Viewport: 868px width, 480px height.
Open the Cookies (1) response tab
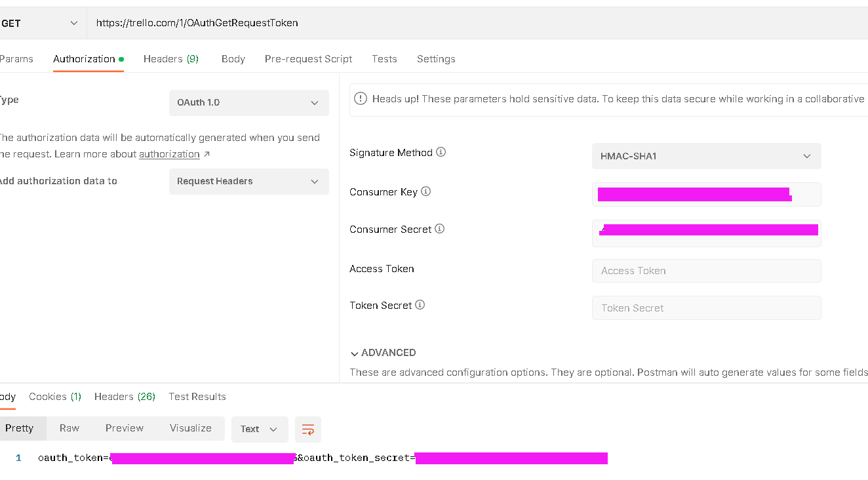[55, 397]
